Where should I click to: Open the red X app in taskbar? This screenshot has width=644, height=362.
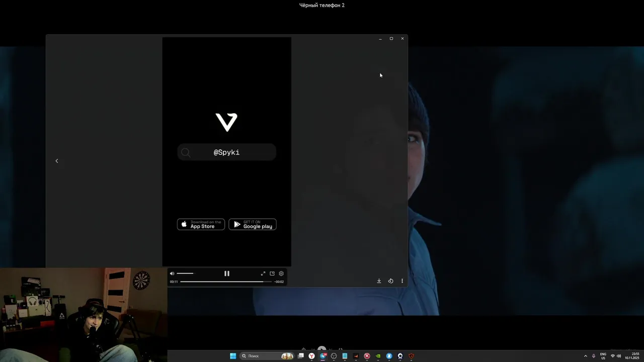tap(367, 356)
